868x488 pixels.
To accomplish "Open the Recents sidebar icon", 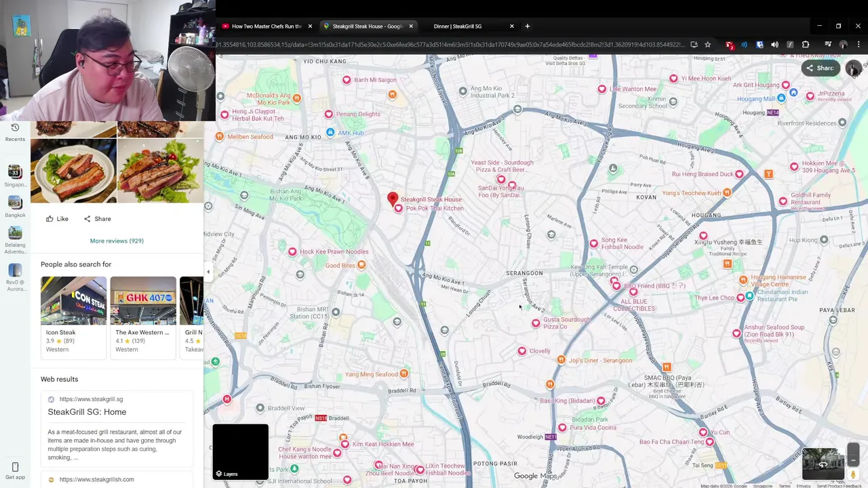I will (x=15, y=131).
